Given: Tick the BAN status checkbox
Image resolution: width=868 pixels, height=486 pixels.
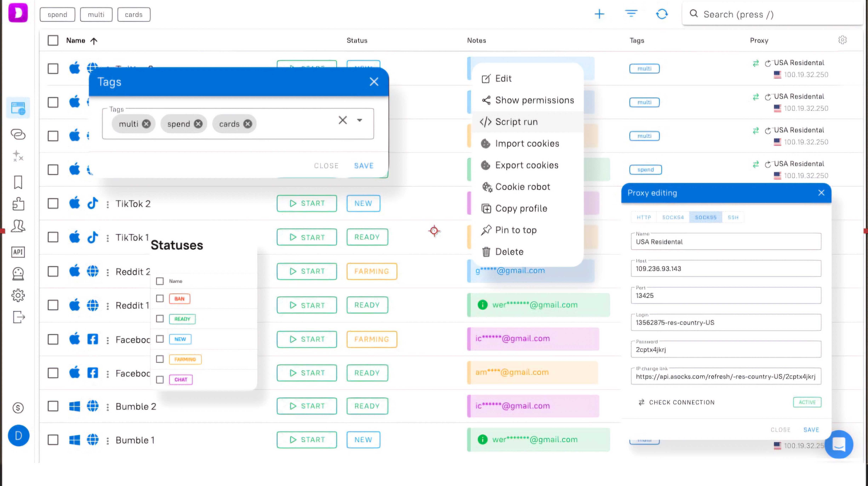Looking at the screenshot, I should [x=160, y=298].
